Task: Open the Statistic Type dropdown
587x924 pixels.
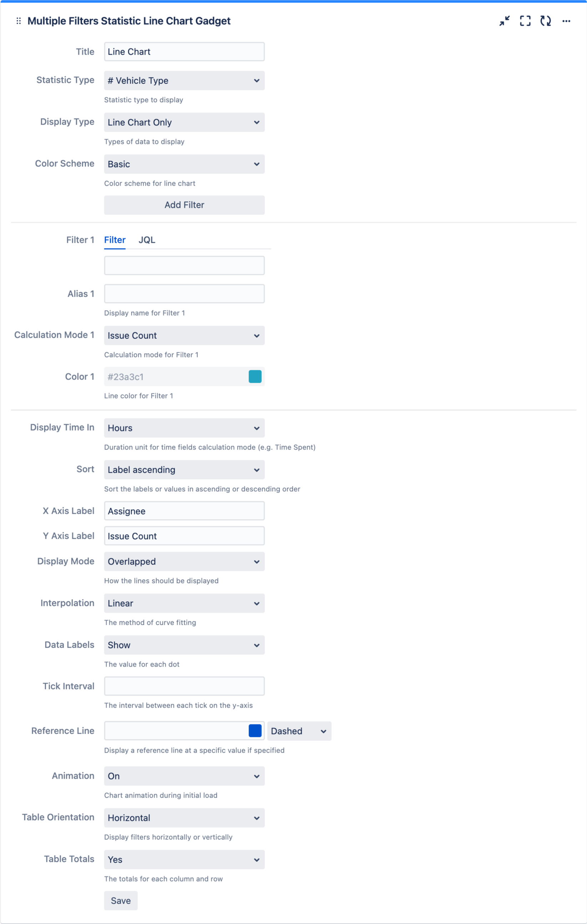Action: [184, 81]
